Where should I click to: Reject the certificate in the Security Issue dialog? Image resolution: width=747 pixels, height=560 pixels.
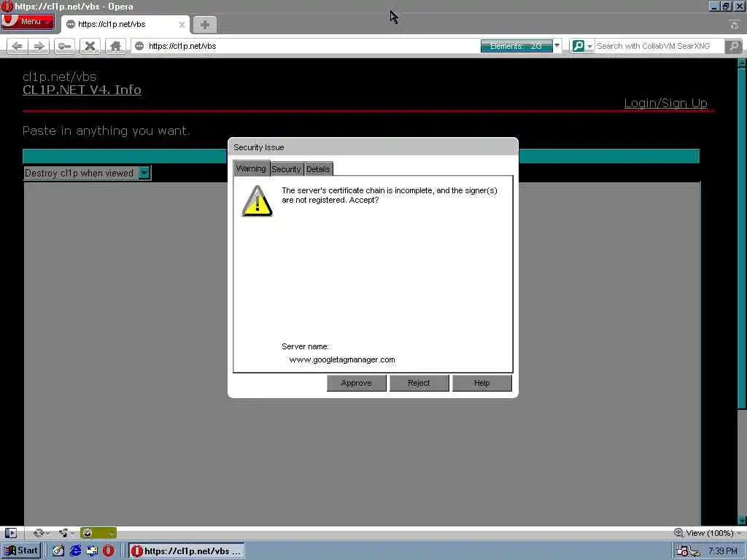click(419, 383)
